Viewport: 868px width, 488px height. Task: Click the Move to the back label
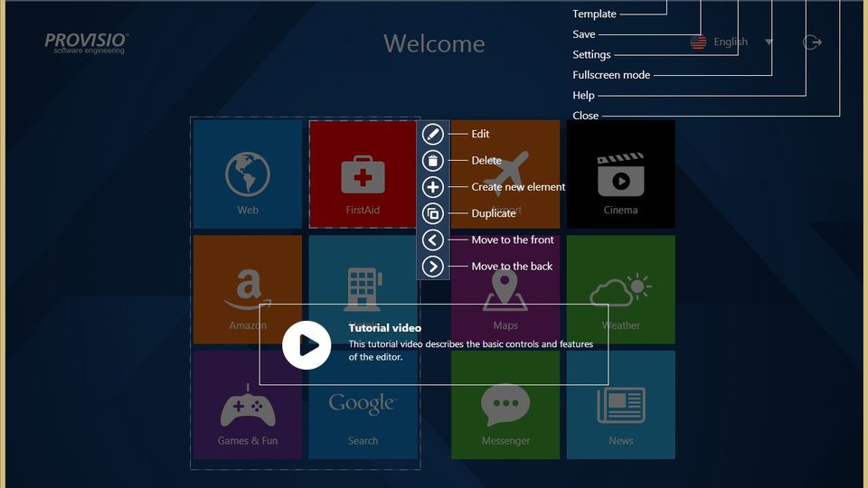point(512,267)
